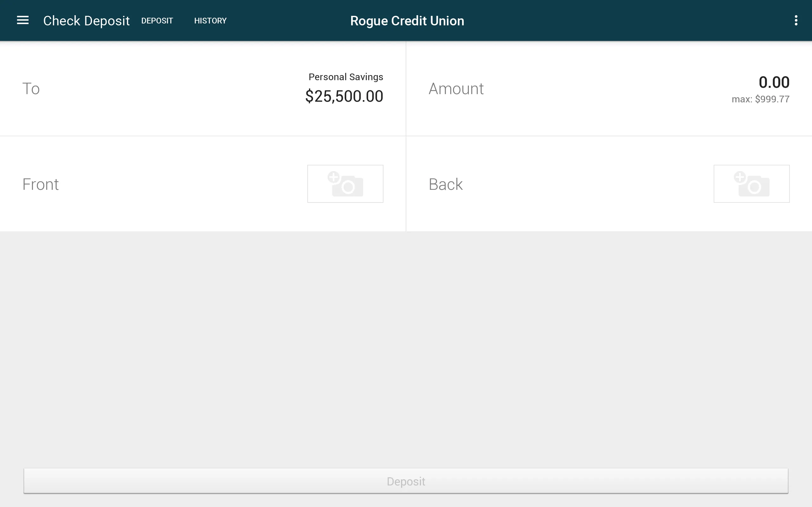812x507 pixels.
Task: Tap the front check photo capture icon
Action: click(x=345, y=183)
